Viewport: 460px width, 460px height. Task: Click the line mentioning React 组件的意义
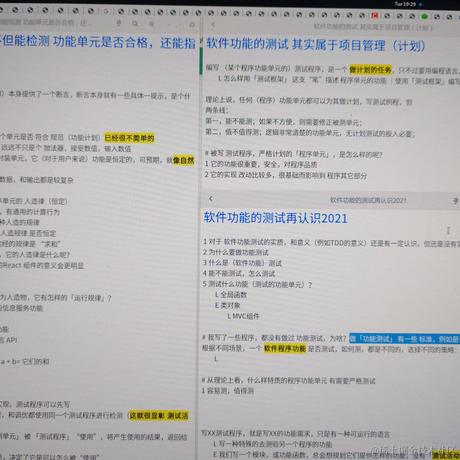point(42,266)
